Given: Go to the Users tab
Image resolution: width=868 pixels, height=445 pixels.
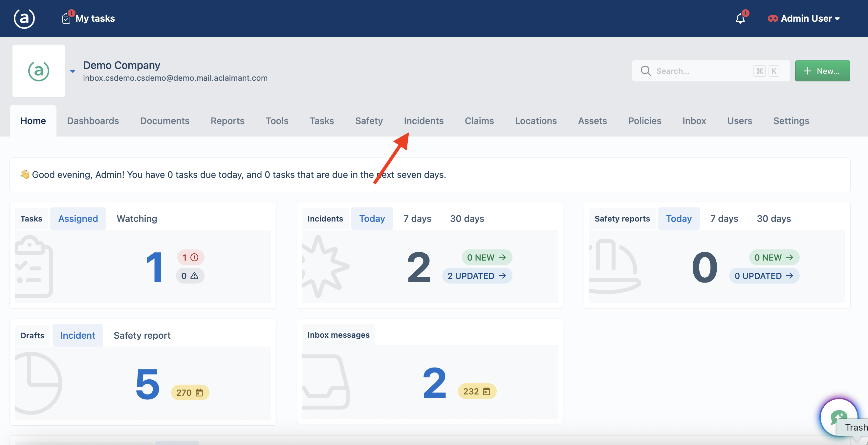Looking at the screenshot, I should coord(739,120).
